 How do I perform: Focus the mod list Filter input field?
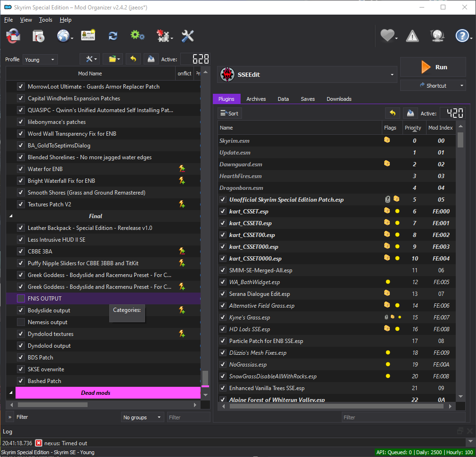pyautogui.click(x=188, y=417)
